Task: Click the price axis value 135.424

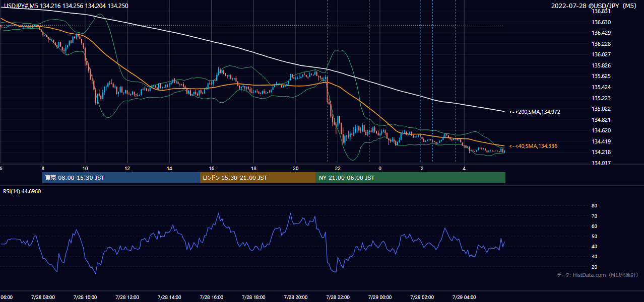Action: coord(601,87)
